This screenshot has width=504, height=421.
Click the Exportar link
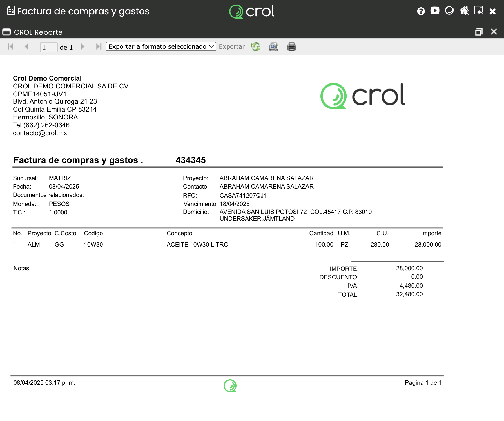tap(232, 46)
